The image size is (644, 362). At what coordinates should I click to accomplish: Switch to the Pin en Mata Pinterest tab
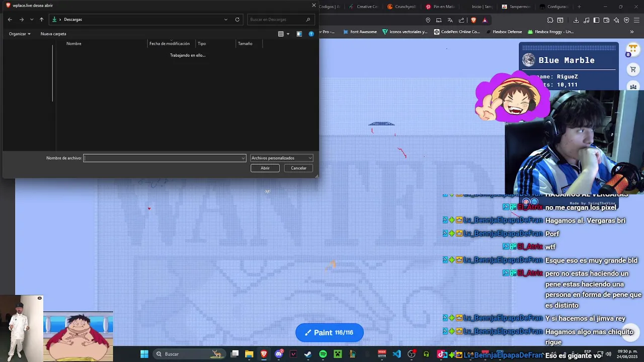click(439, 7)
